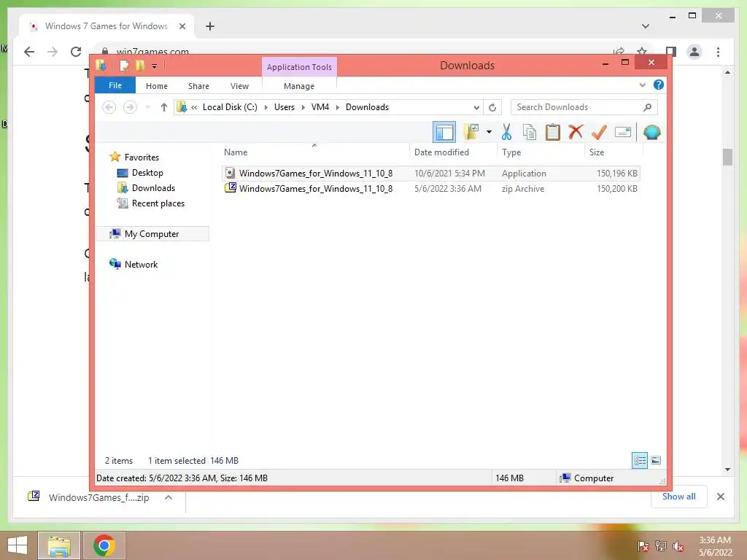Click Chrome taskbar icon
747x560 pixels.
tap(104, 545)
